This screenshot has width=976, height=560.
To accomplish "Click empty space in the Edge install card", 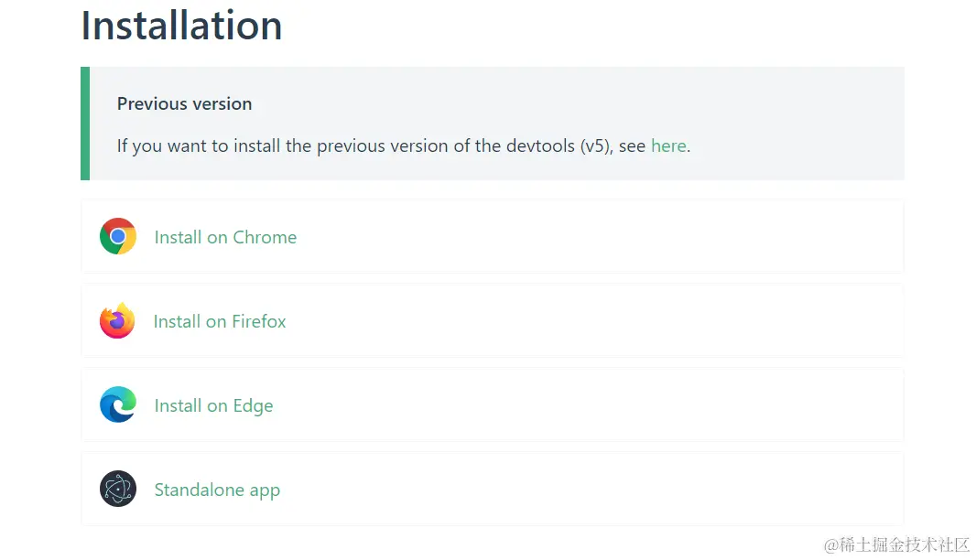I will (595, 405).
